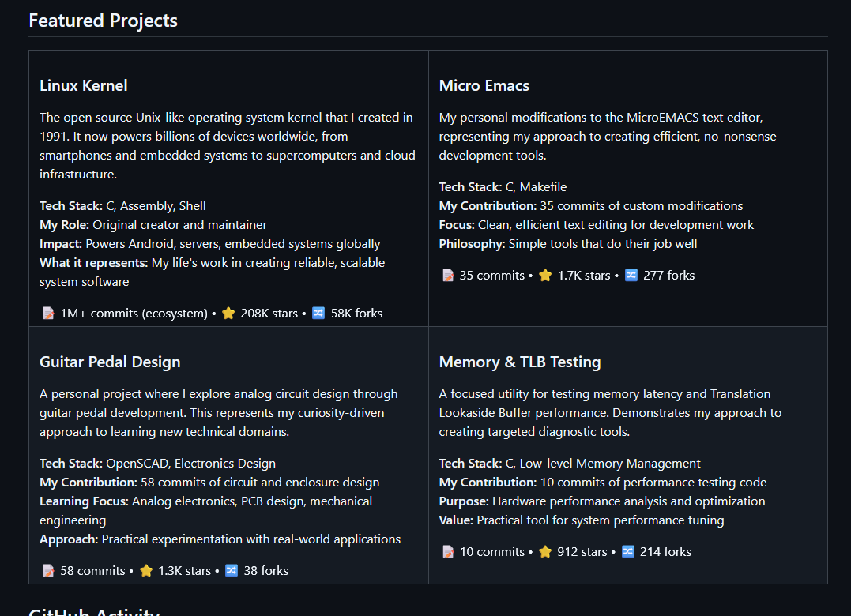
Task: Click 'Value: Practical tool' line
Action: pyautogui.click(x=582, y=520)
